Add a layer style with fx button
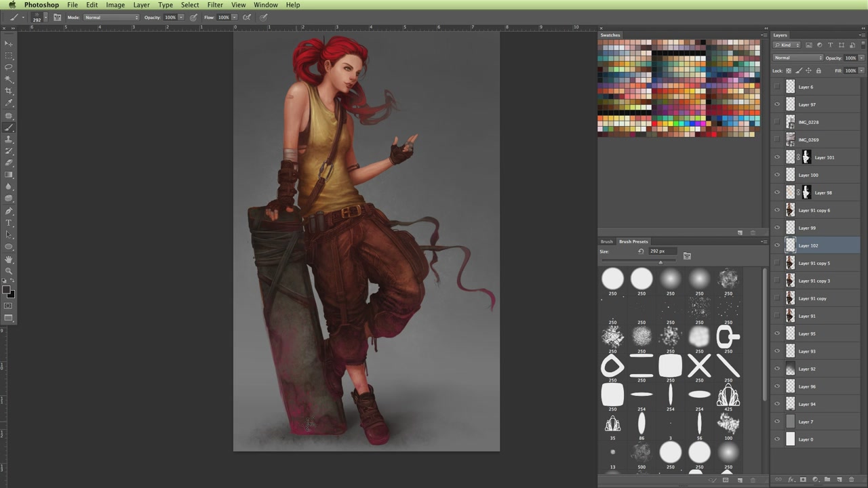 point(791,480)
